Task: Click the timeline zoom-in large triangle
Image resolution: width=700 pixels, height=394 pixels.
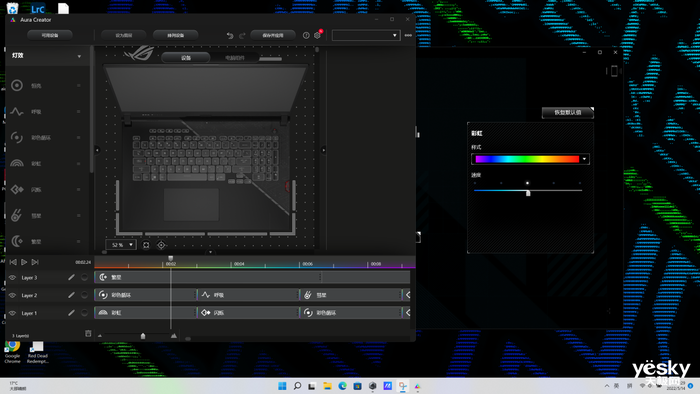Action: [x=174, y=335]
